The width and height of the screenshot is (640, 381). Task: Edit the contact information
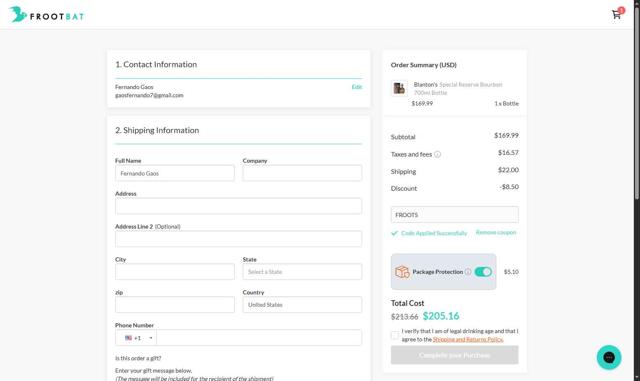357,87
